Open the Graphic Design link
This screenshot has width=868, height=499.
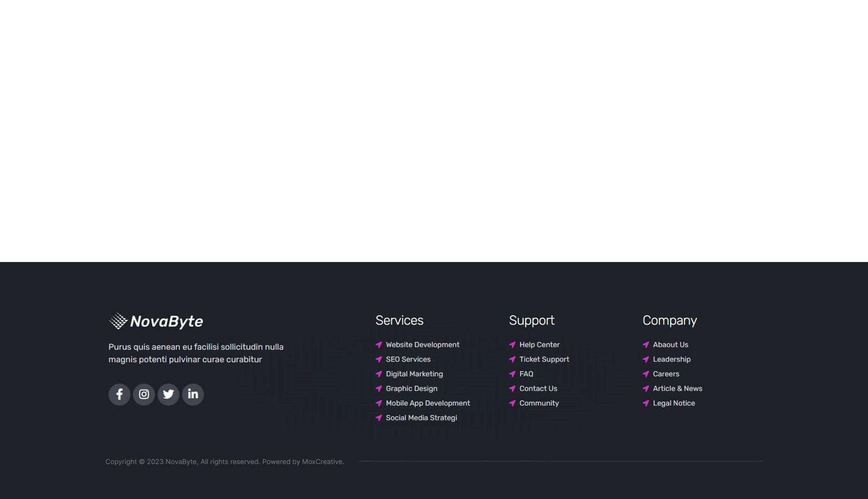pyautogui.click(x=411, y=388)
